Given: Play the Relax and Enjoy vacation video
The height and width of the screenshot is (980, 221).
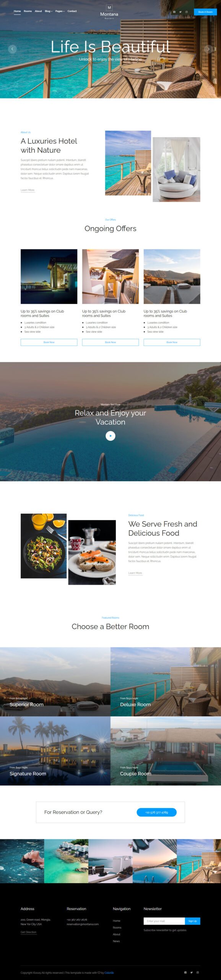Looking at the screenshot, I should 110,436.
